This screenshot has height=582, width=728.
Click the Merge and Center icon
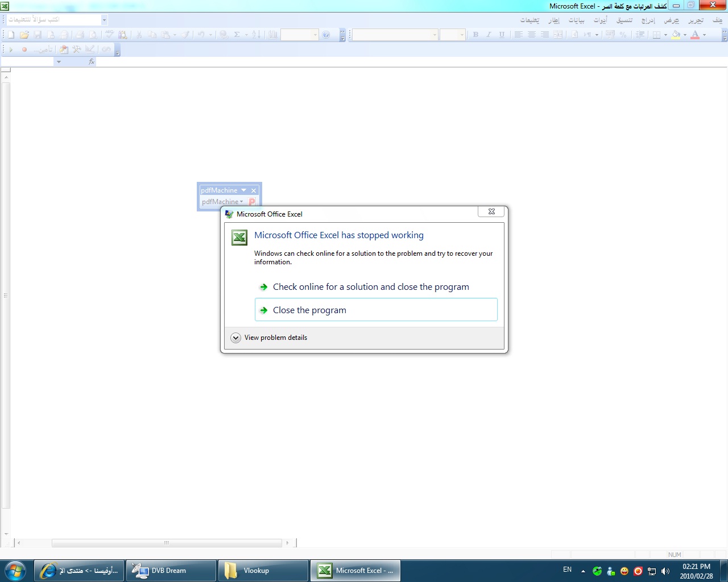coord(558,35)
